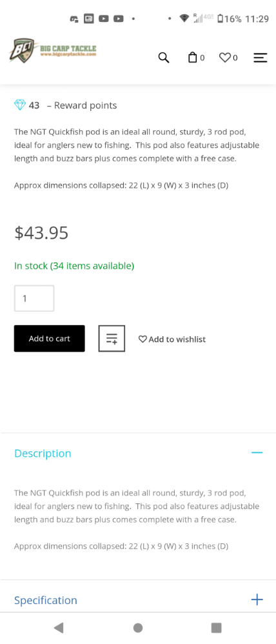Click the black Add to cart button

coord(49,338)
